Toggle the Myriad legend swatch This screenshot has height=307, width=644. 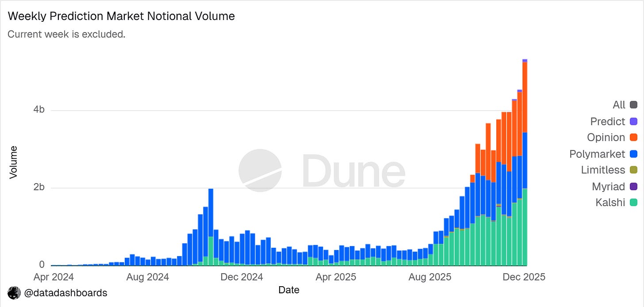coord(633,186)
